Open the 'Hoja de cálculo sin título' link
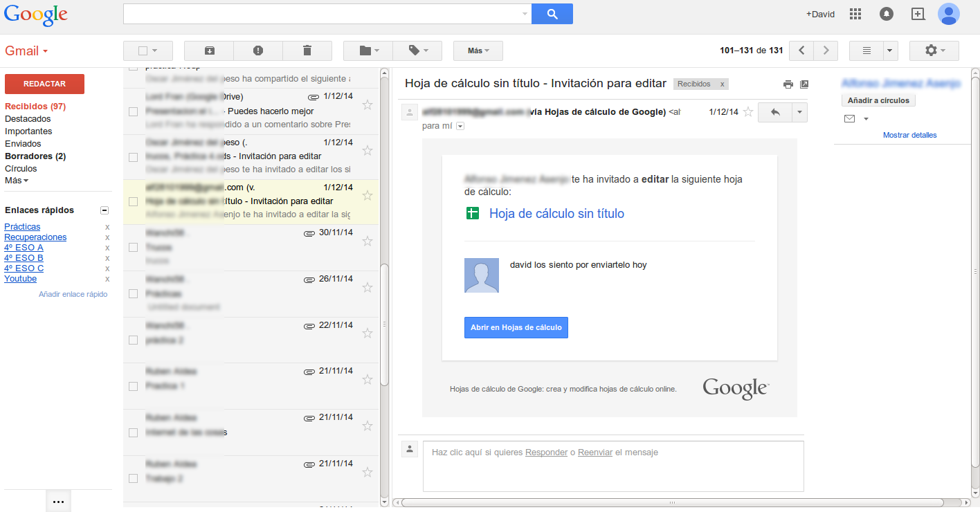Image resolution: width=980 pixels, height=512 pixels. click(x=556, y=214)
